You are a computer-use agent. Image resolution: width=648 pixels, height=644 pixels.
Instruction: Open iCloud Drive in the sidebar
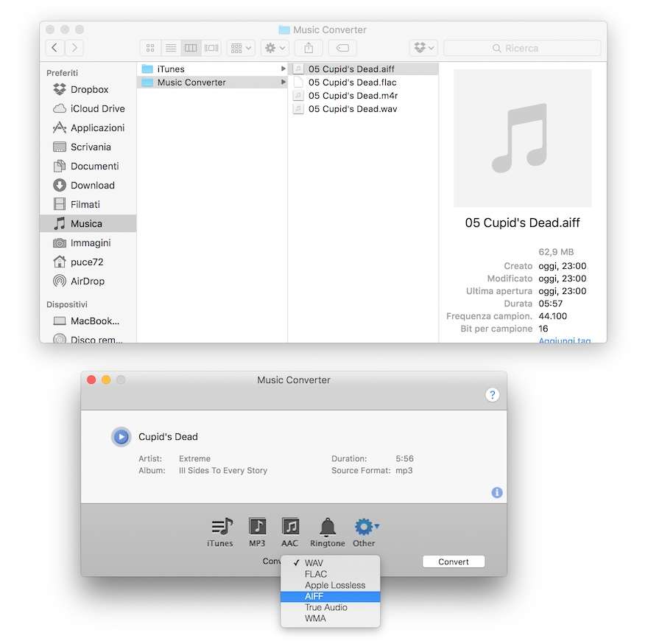[88, 108]
